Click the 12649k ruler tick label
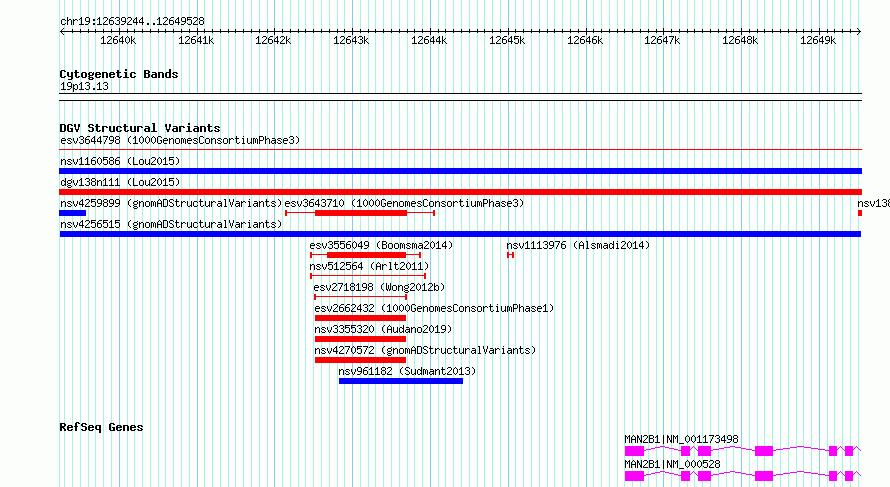Image resolution: width=890 pixels, height=487 pixels. [818, 40]
